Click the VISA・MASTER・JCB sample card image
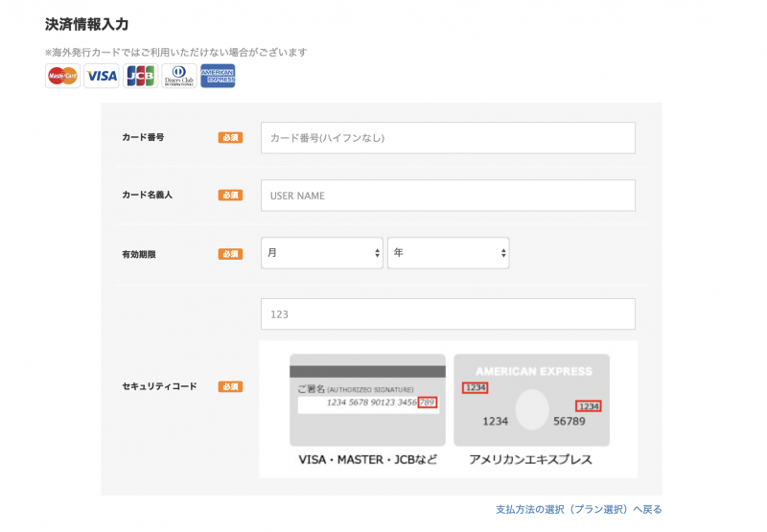This screenshot has height=532, width=767. [367, 400]
